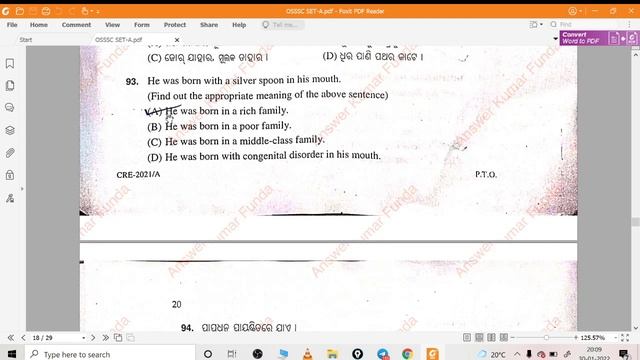
Task: Expand the page number dropdown arrow
Action: 84,338
